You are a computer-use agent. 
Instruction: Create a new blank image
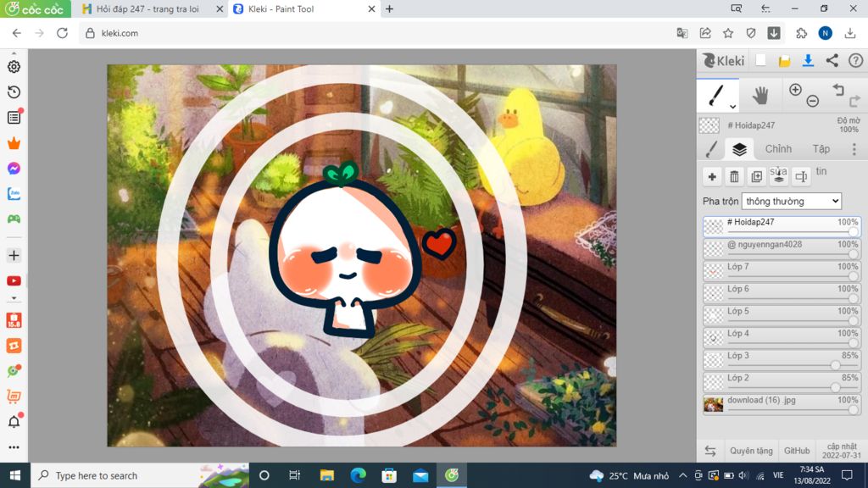[761, 60]
